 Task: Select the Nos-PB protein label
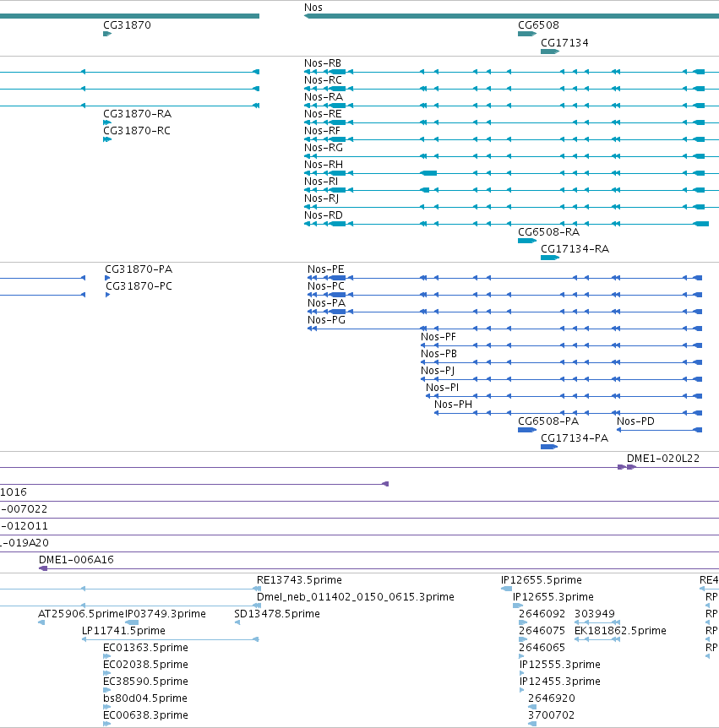tap(438, 354)
